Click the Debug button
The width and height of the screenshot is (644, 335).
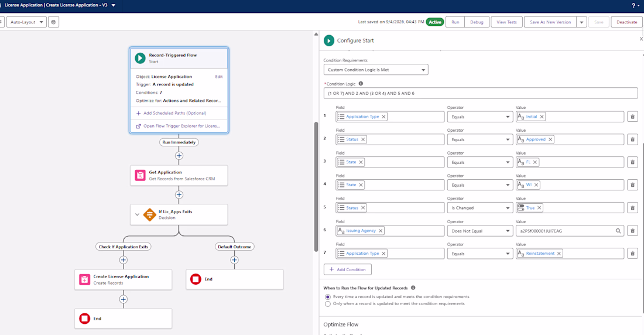click(x=477, y=22)
